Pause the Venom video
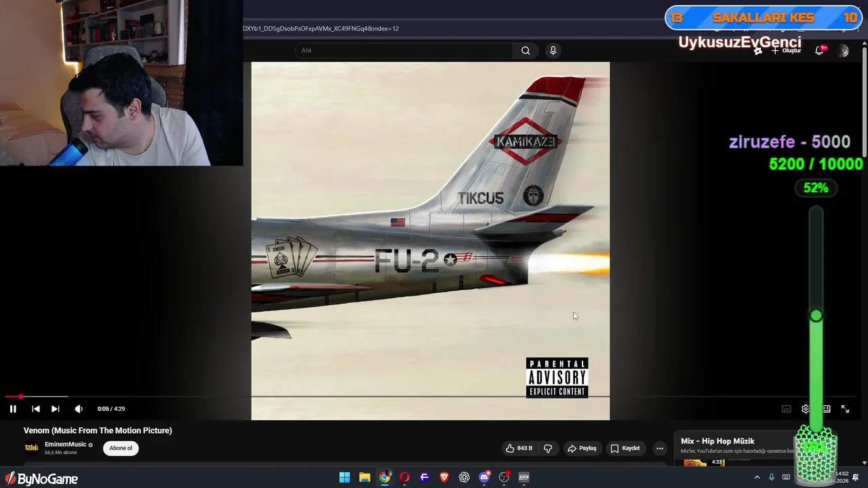Image resolution: width=868 pixels, height=488 pixels. pyautogui.click(x=13, y=409)
